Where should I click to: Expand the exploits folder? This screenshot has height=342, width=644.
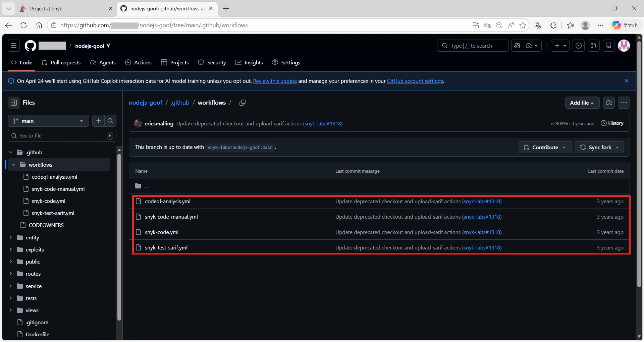(11, 249)
